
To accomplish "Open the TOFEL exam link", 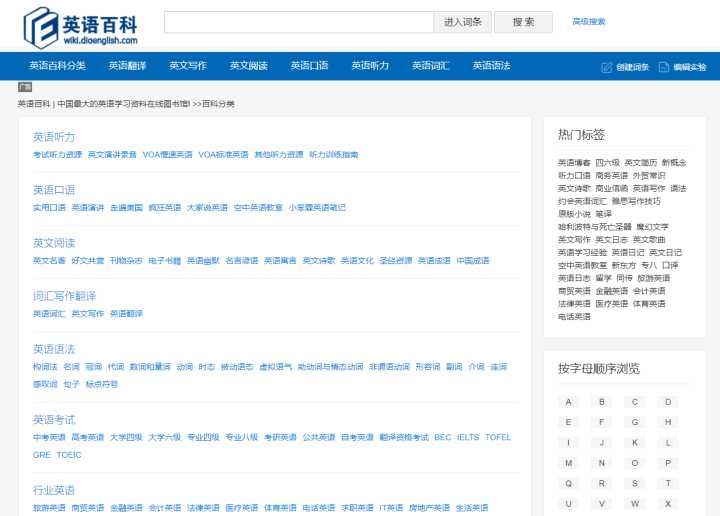I will pos(498,437).
